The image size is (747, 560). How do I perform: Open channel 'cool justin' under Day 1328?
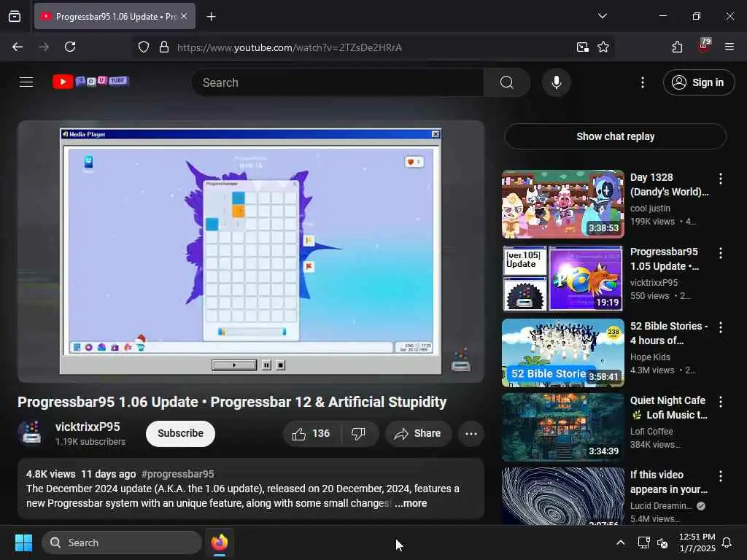650,208
